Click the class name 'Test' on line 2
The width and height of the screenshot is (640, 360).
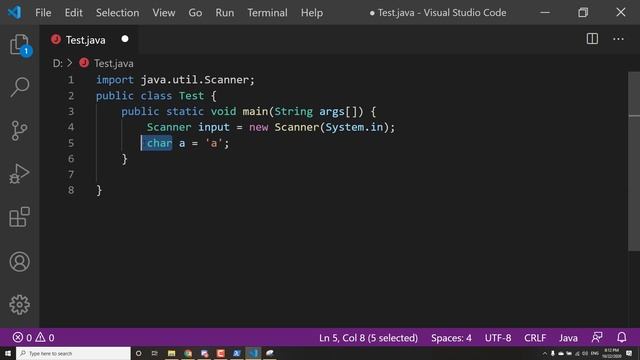(x=191, y=96)
